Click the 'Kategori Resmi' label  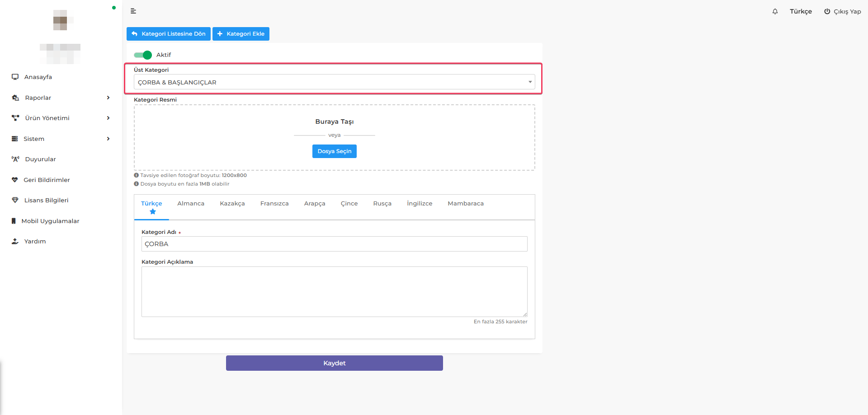(x=155, y=100)
